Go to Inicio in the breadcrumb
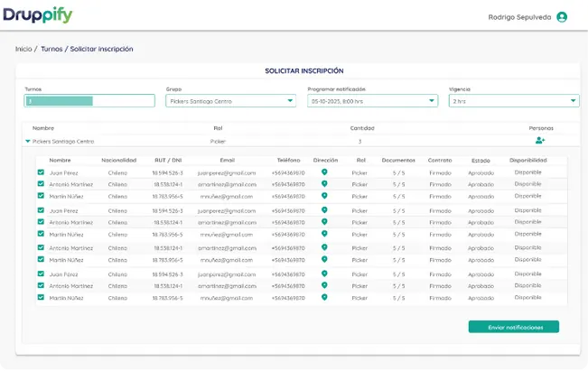The width and height of the screenshot is (588, 371). [23, 49]
